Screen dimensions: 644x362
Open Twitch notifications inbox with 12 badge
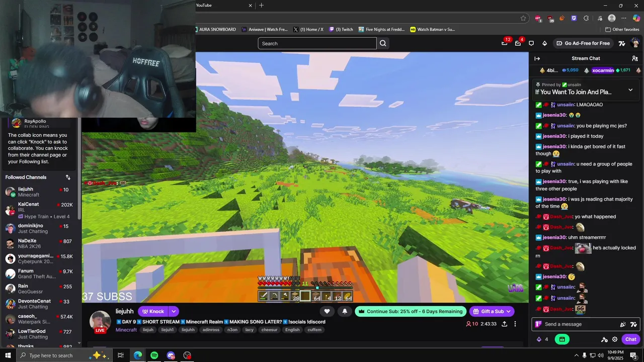coord(505,43)
